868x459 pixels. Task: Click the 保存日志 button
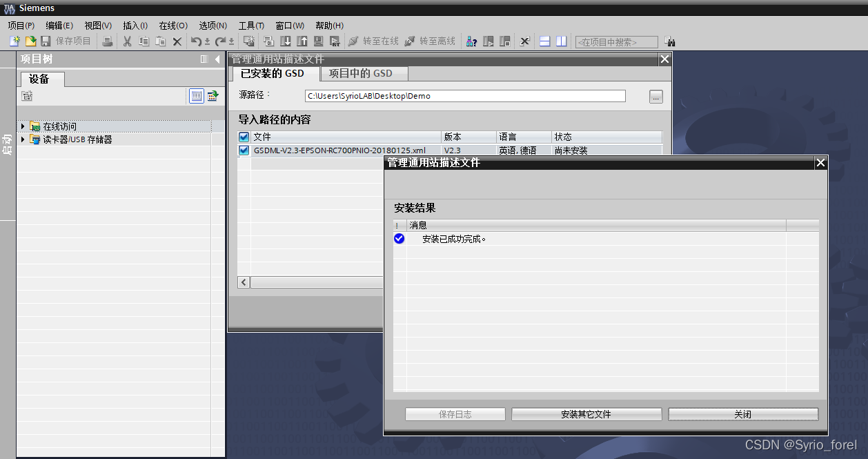click(x=455, y=414)
